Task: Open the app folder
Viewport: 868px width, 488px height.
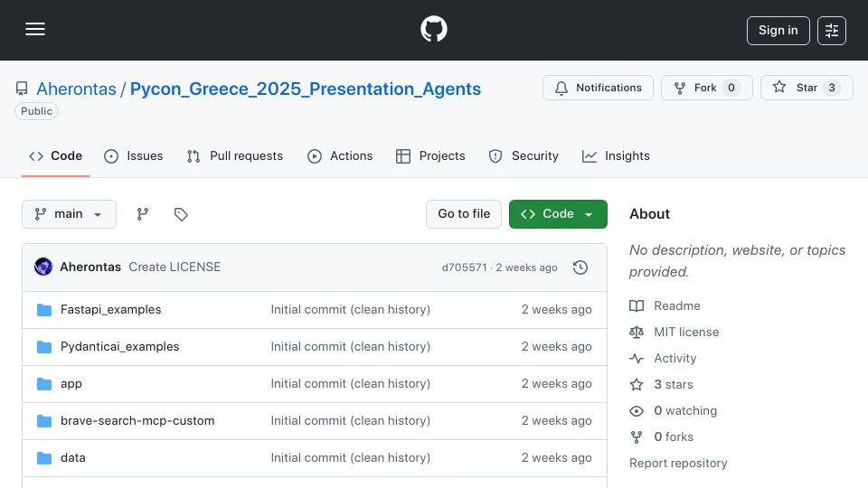Action: pyautogui.click(x=71, y=383)
